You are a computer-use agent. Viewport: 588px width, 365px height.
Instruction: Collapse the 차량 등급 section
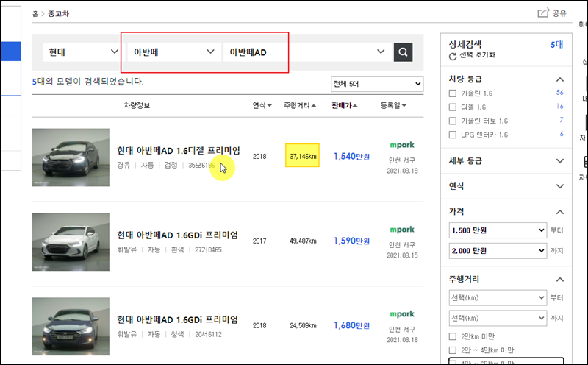pyautogui.click(x=560, y=79)
